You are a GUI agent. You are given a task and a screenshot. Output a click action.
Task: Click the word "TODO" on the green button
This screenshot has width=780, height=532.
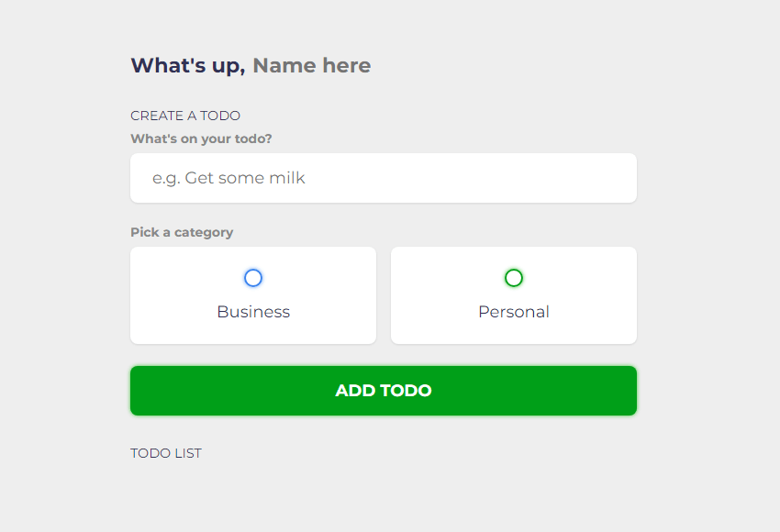pos(406,391)
